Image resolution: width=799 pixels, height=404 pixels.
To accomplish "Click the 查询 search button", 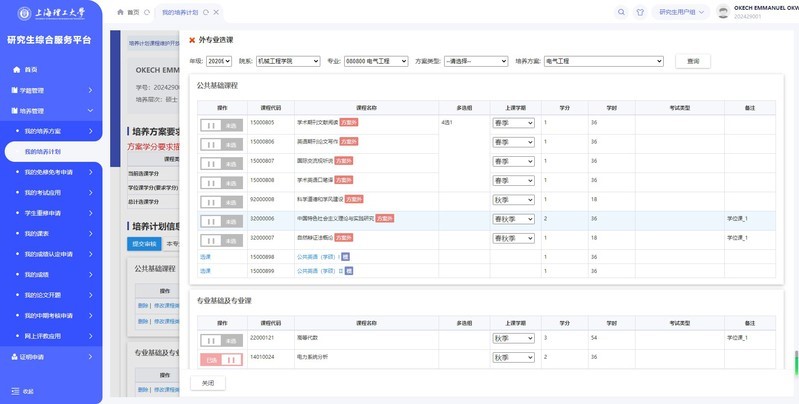I will point(693,61).
